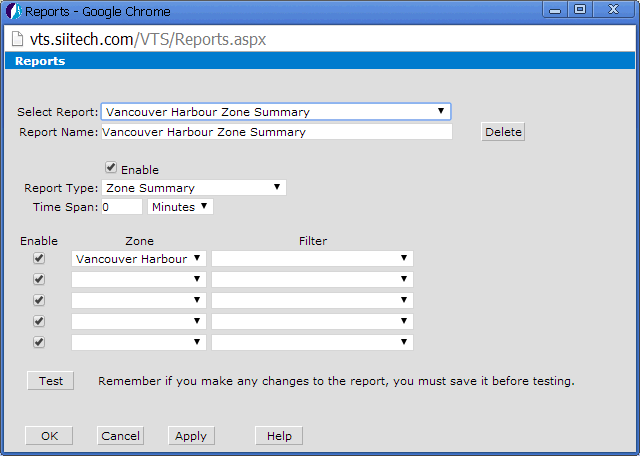Toggle the Enable checkbox above Report Type
The width and height of the screenshot is (640, 456).
pos(111,169)
